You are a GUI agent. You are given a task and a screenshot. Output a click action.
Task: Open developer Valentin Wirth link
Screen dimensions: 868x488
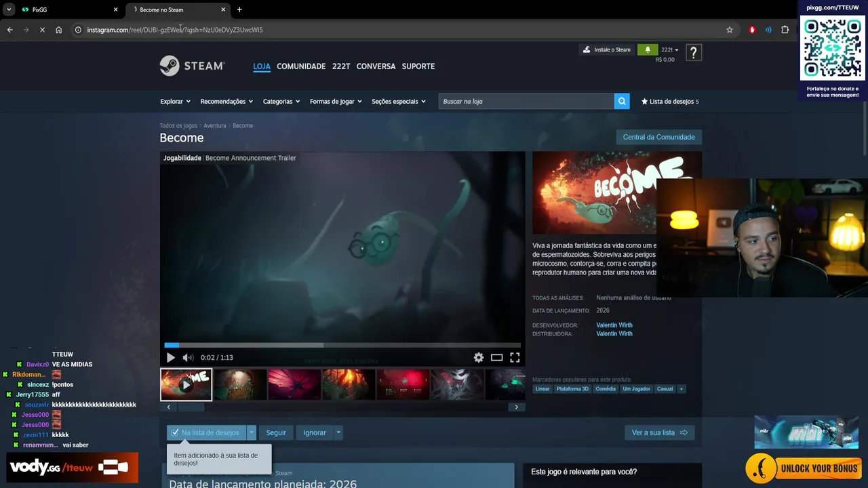point(614,325)
